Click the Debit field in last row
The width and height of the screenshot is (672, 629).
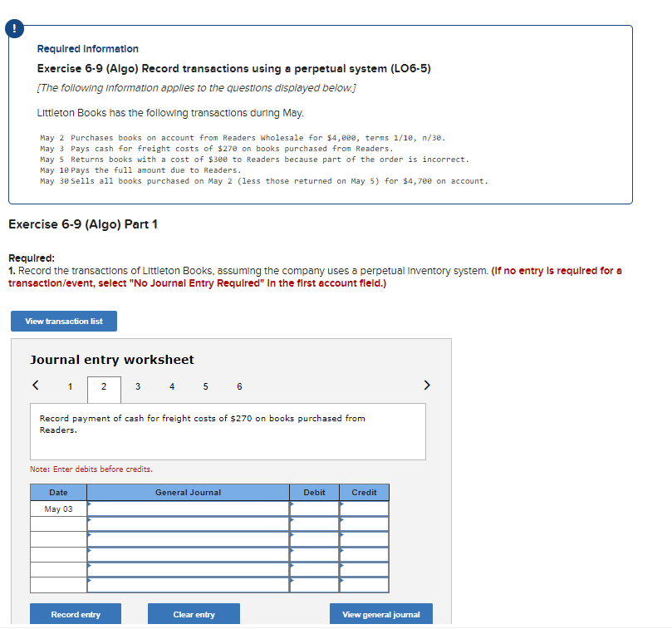coord(315,585)
